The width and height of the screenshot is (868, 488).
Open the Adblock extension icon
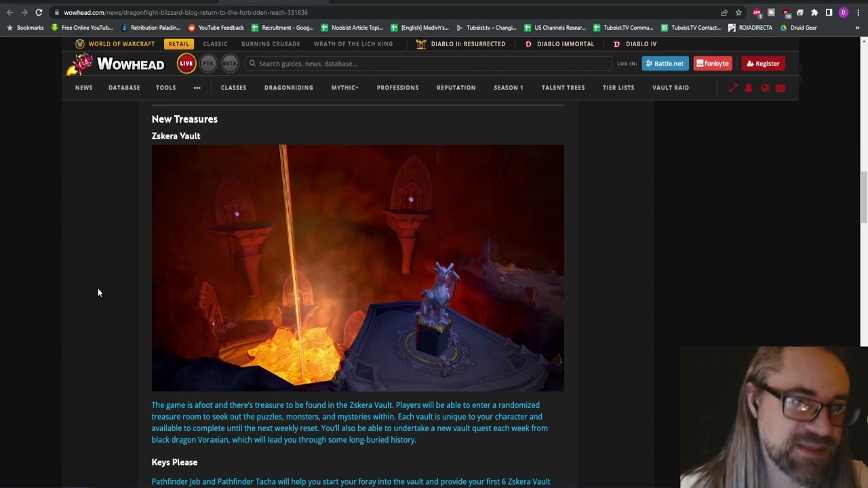[757, 12]
